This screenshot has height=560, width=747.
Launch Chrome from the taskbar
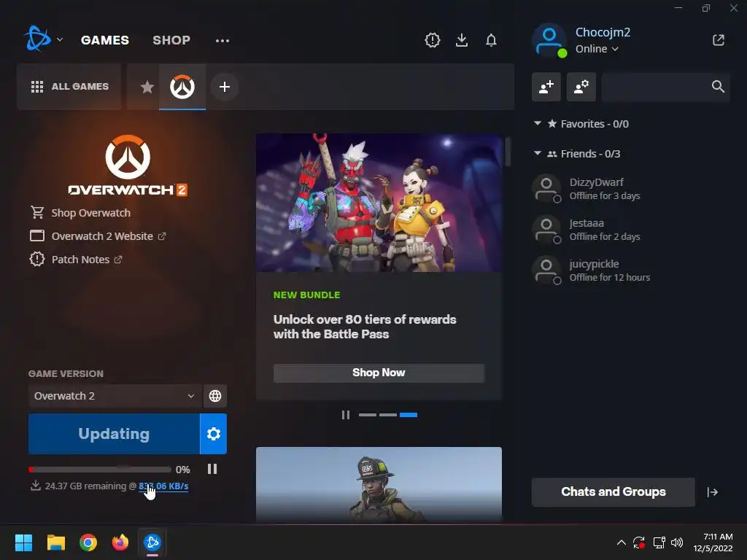(88, 542)
